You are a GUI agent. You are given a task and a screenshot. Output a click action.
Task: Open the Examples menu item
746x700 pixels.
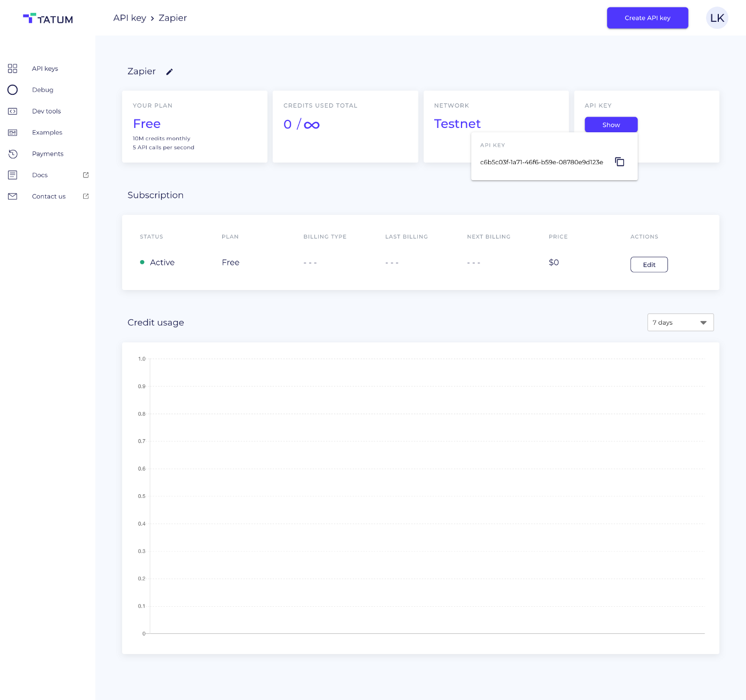pos(47,132)
